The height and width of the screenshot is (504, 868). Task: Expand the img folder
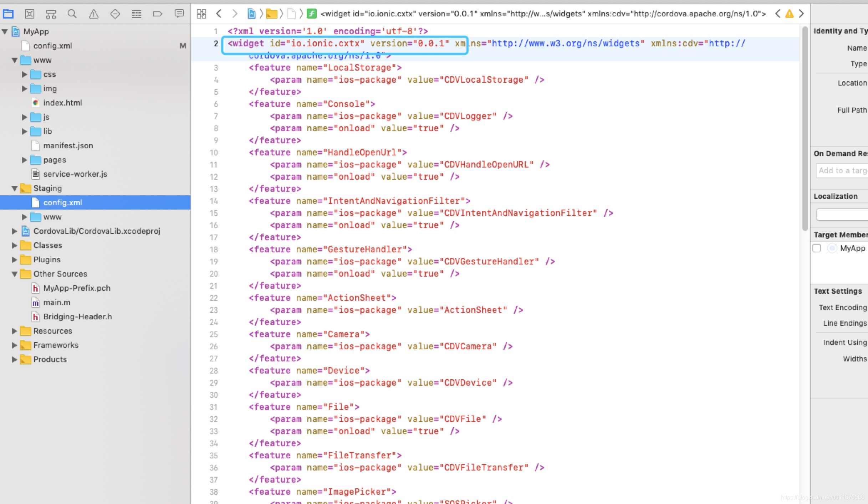(x=24, y=88)
